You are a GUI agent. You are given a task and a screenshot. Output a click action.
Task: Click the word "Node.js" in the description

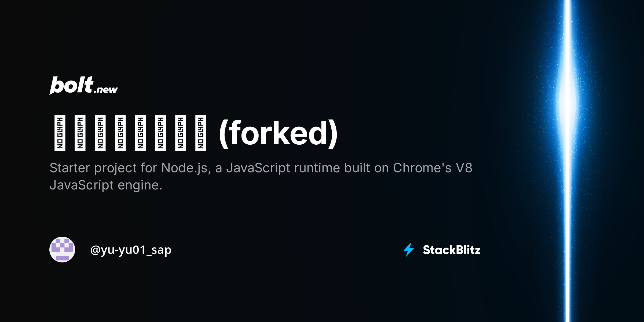[x=185, y=168]
